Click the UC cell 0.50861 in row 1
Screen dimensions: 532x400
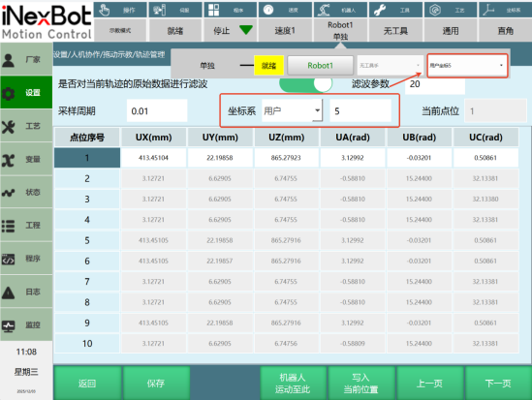click(485, 158)
